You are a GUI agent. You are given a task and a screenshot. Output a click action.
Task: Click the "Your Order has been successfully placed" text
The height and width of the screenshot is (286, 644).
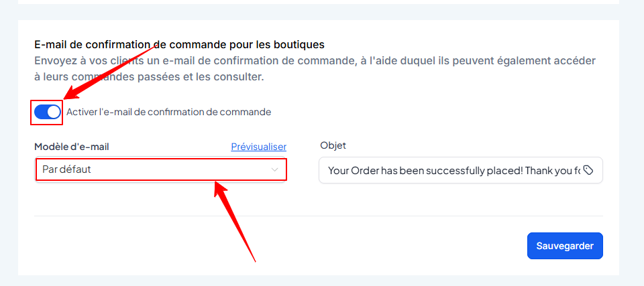click(x=449, y=170)
